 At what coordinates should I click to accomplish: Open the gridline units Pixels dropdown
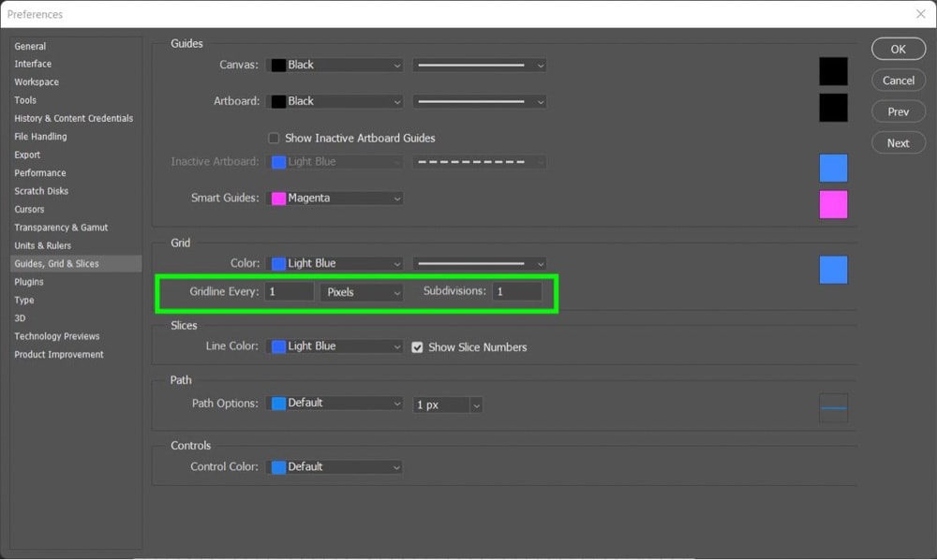(362, 292)
